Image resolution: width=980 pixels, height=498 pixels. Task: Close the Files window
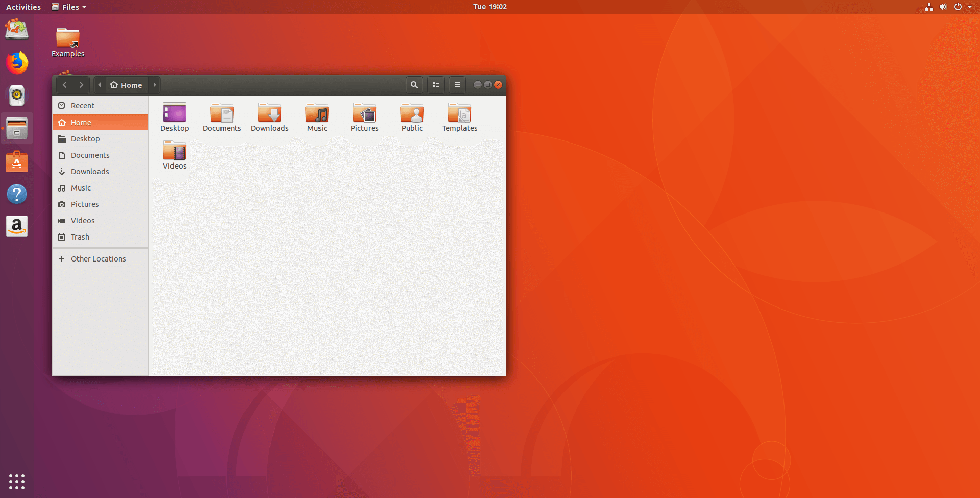(498, 85)
